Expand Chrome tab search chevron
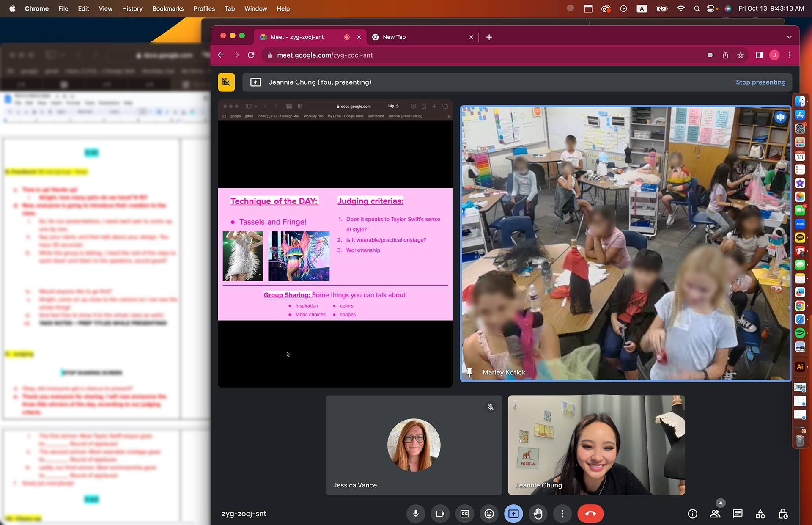 point(789,37)
